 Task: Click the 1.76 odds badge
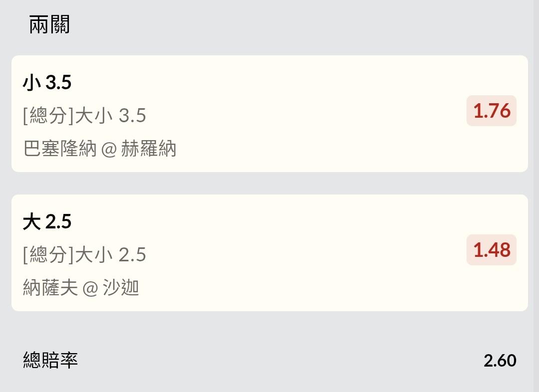tap(491, 111)
